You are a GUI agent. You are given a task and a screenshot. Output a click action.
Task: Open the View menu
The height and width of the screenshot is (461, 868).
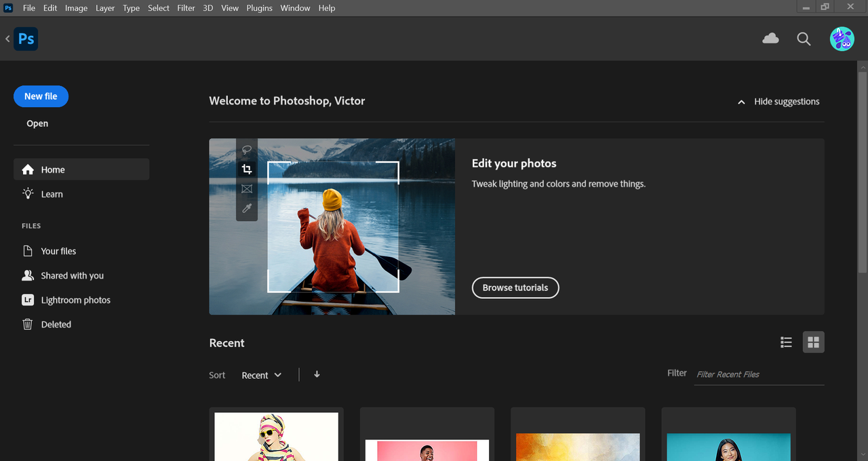click(230, 8)
